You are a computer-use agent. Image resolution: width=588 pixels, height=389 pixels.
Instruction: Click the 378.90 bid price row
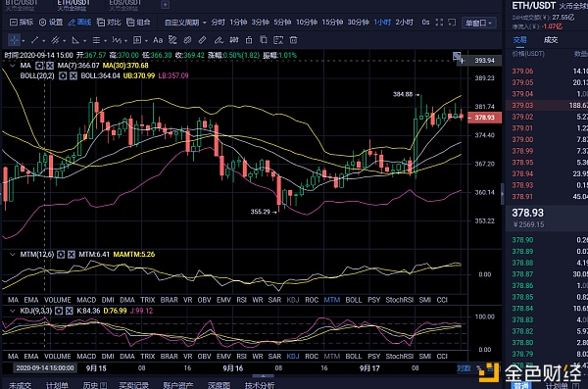[547, 240]
